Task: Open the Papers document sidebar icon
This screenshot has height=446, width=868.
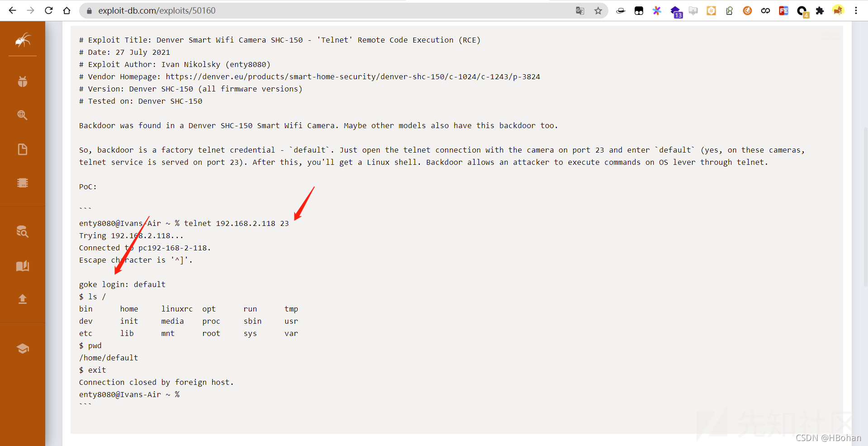Action: 23,149
